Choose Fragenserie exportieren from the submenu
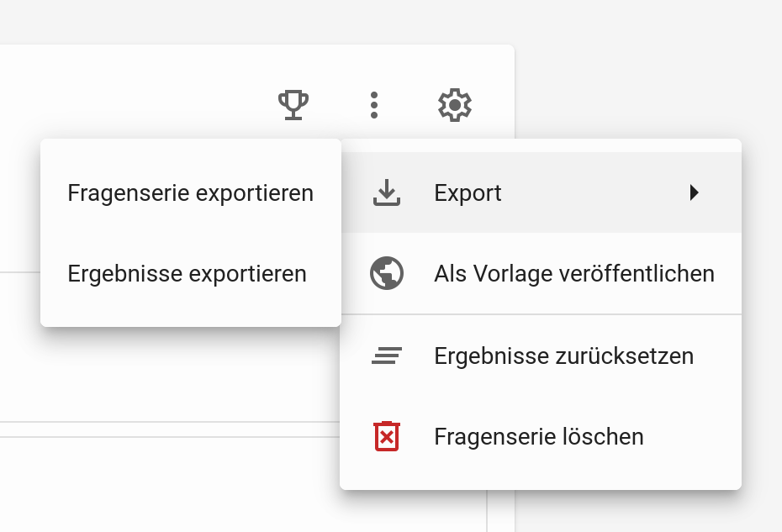The image size is (782, 532). (x=190, y=192)
